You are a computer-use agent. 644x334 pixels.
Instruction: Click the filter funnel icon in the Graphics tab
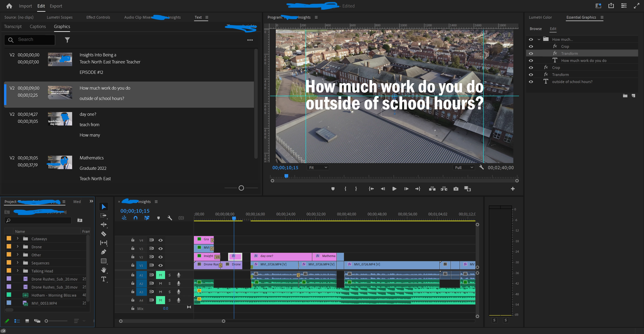tap(67, 40)
